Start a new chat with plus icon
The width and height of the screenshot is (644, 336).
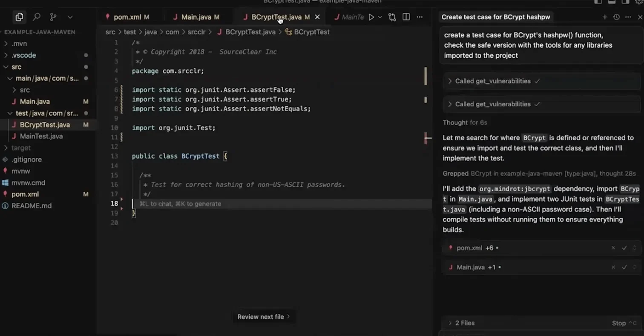coord(605,17)
